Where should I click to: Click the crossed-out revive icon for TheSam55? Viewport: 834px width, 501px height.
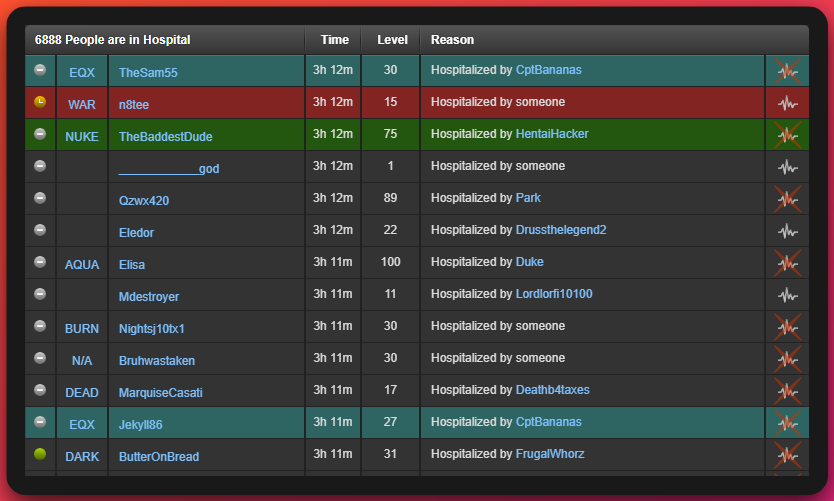[787, 71]
